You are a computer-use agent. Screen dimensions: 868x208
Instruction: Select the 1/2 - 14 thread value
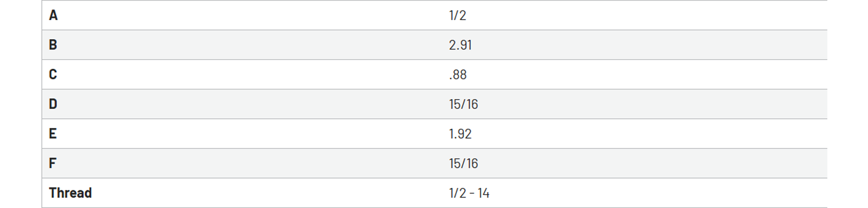469,193
